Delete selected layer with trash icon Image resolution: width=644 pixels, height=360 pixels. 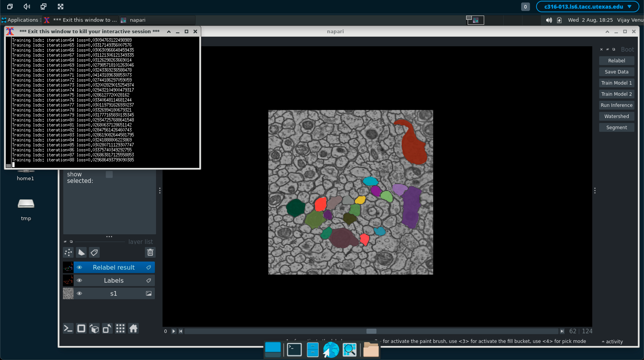(150, 252)
